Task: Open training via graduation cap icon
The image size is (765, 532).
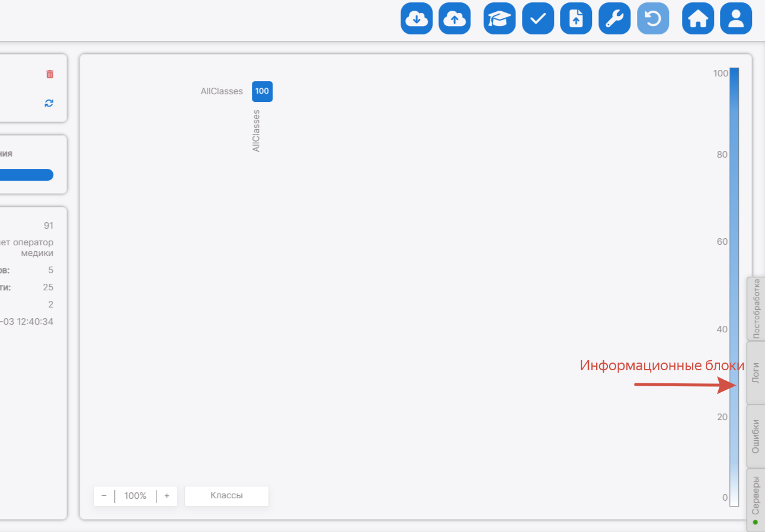Action: pos(500,19)
